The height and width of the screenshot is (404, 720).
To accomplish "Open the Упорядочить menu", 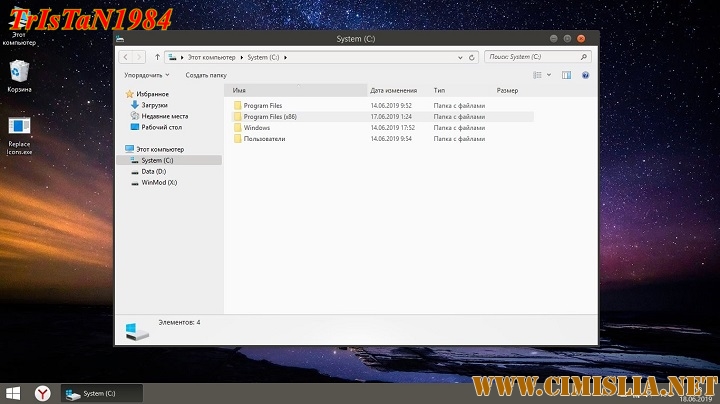I will point(146,75).
